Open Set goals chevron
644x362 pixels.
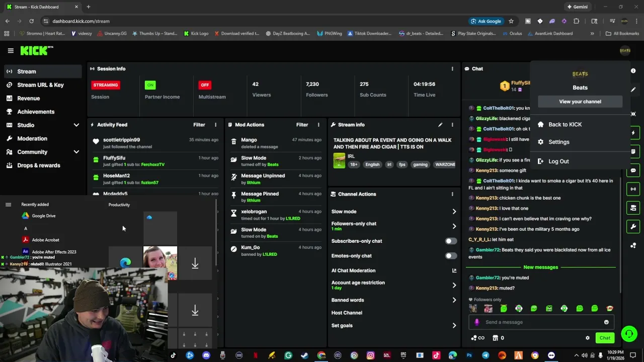(454, 326)
